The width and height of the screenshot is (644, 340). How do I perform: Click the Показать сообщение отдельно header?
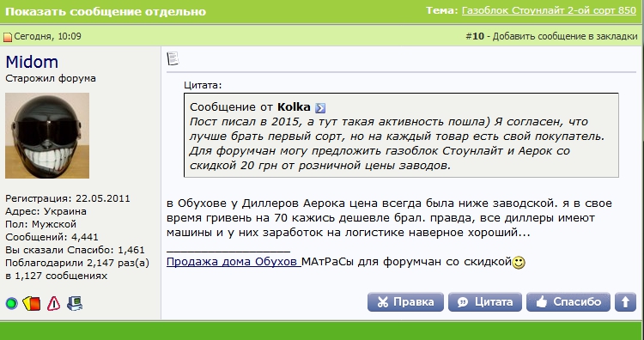106,11
